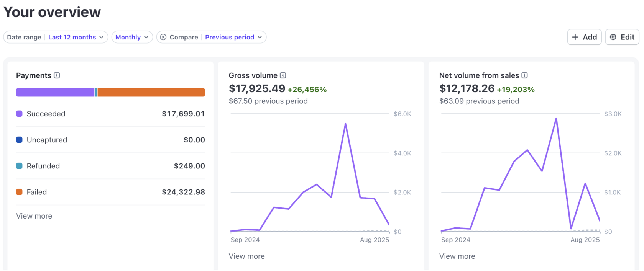
Task: Open the Previous period compare dropdown
Action: 233,37
